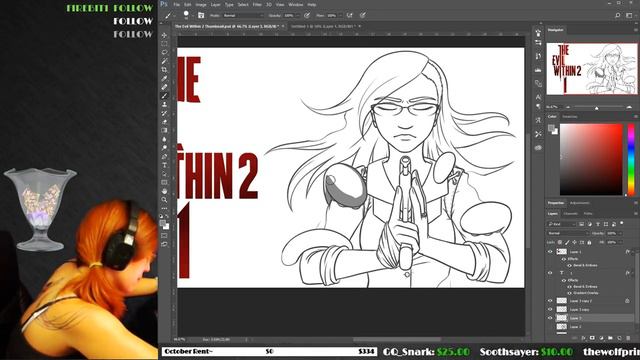The width and height of the screenshot is (640, 360).
Task: Select the Path Selection tool
Action: [164, 173]
